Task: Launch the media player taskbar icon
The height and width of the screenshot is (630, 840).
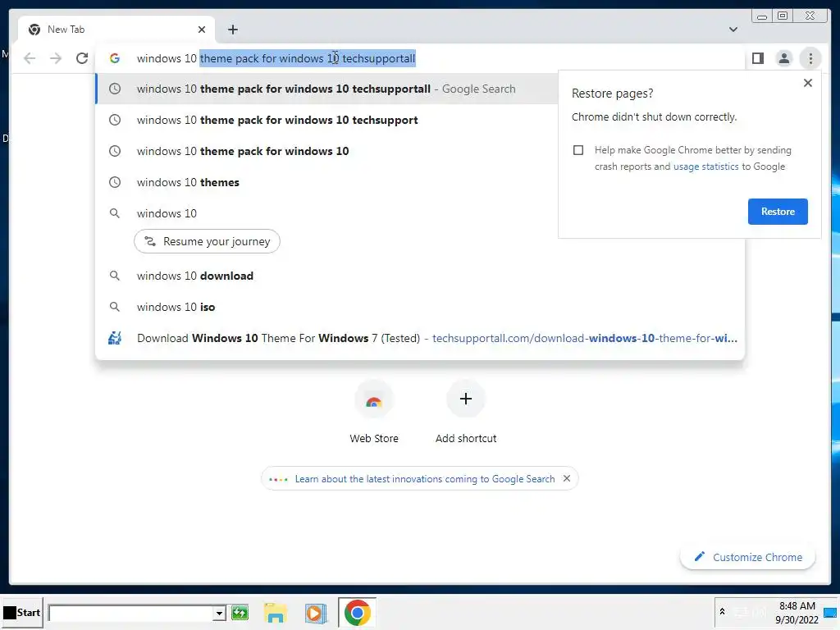Action: coord(316,612)
